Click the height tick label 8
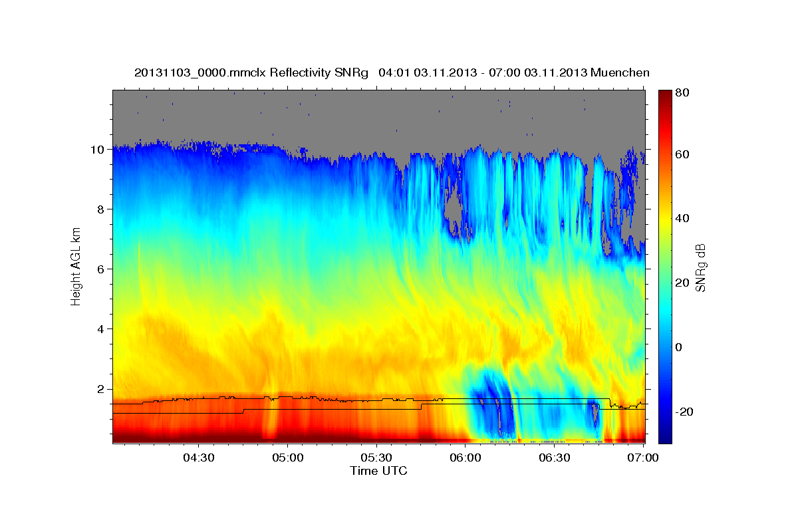798x532 pixels. (x=101, y=209)
